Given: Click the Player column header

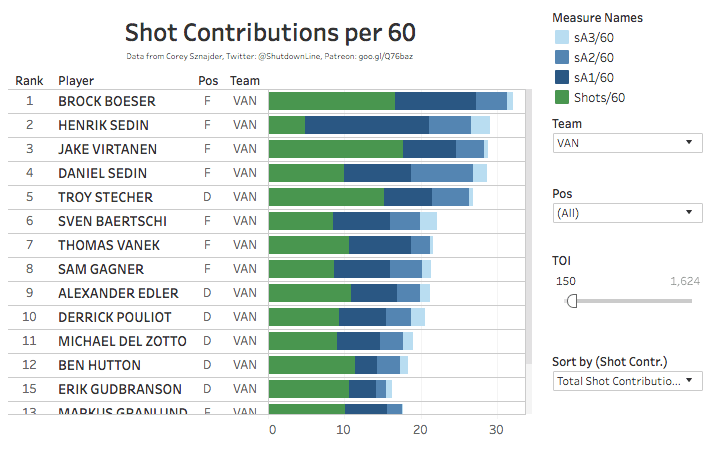Looking at the screenshot, I should [76, 80].
